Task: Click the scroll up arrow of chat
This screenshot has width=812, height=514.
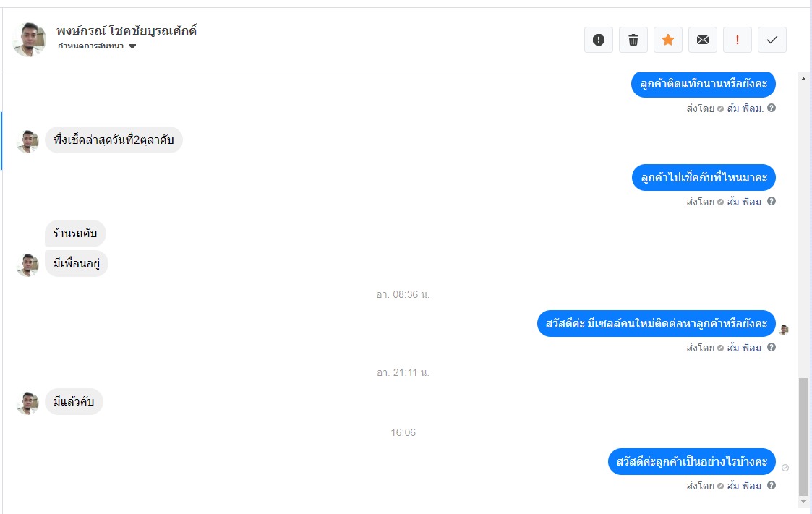Action: [803, 80]
